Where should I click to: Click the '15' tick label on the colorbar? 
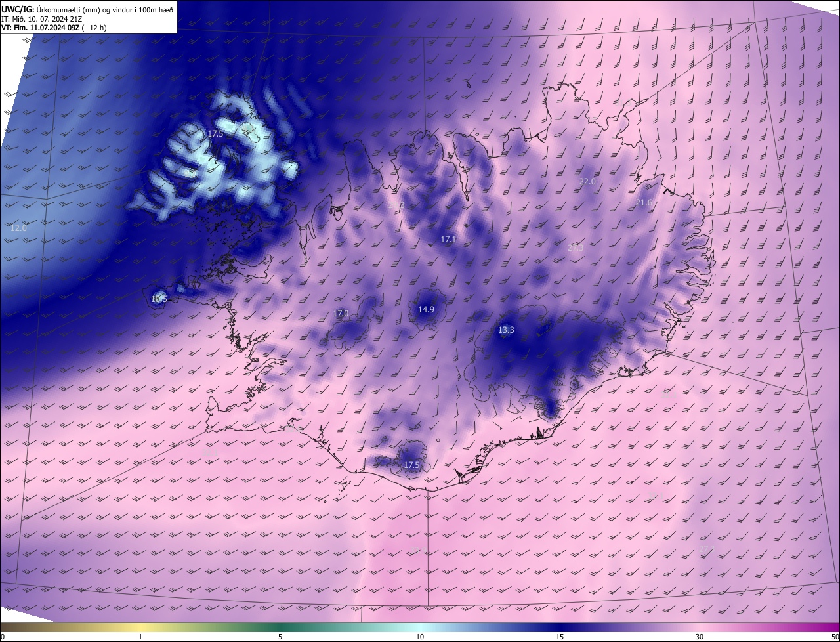(560, 637)
